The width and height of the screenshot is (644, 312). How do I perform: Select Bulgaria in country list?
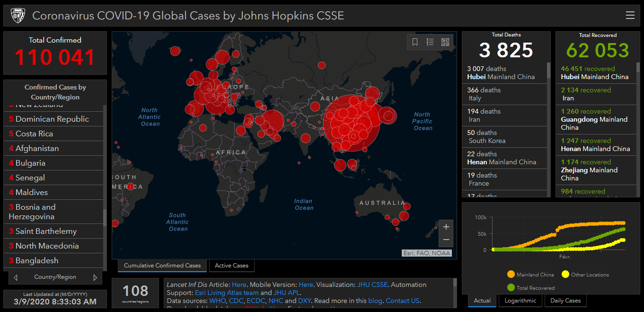53,163
